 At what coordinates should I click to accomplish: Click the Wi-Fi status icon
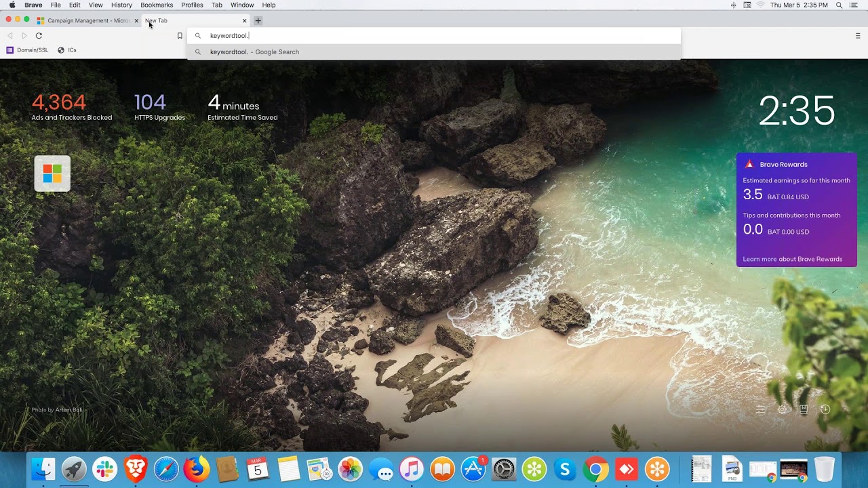(760, 5)
